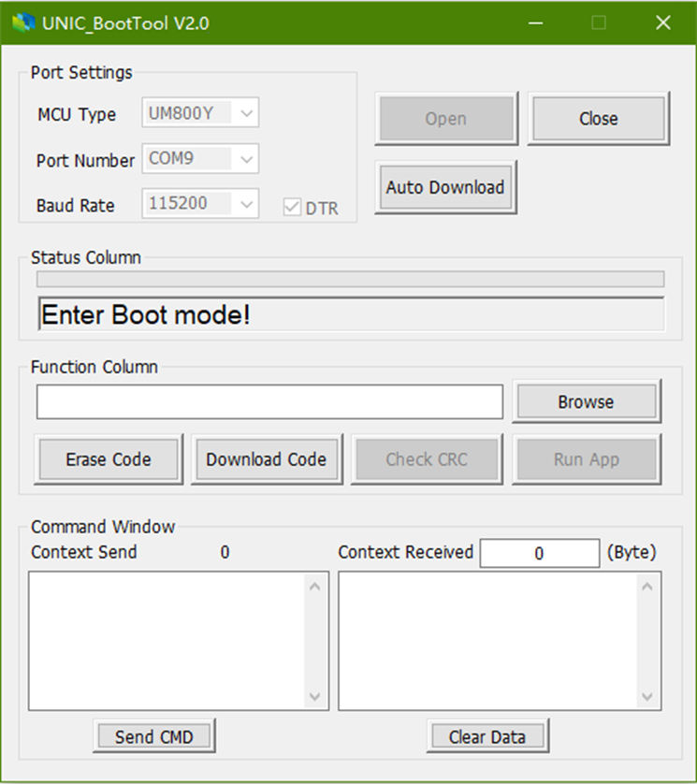Toggle the DTR checkbox
Viewport: 697px width, 784px height.
point(292,208)
